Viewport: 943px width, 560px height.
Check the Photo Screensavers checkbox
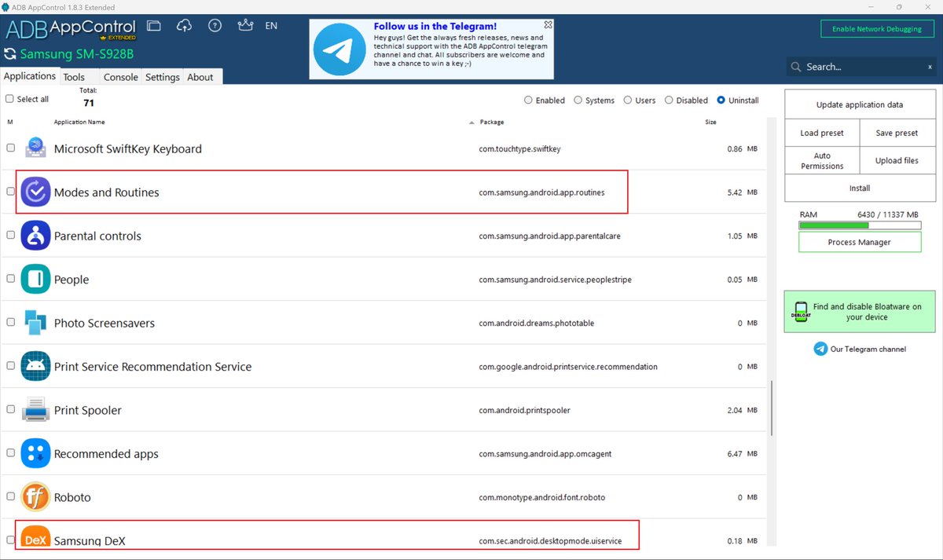(x=11, y=322)
